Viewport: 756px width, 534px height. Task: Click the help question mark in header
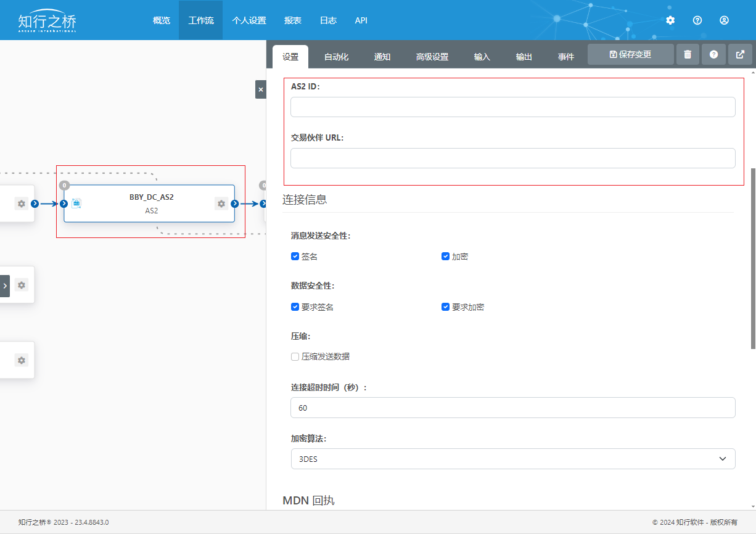coord(697,20)
